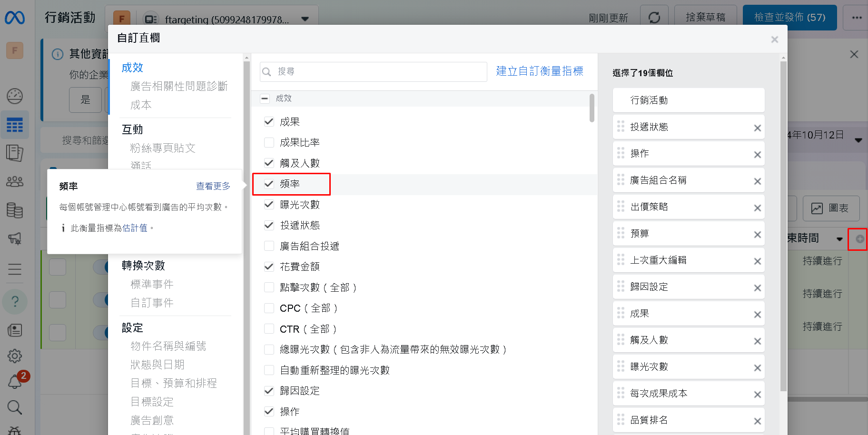
Task: Click the 圖表 chart button
Action: [x=831, y=208]
